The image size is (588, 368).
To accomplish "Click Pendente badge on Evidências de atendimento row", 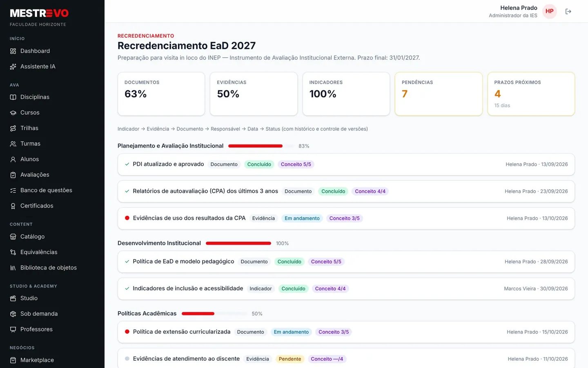I will point(290,359).
